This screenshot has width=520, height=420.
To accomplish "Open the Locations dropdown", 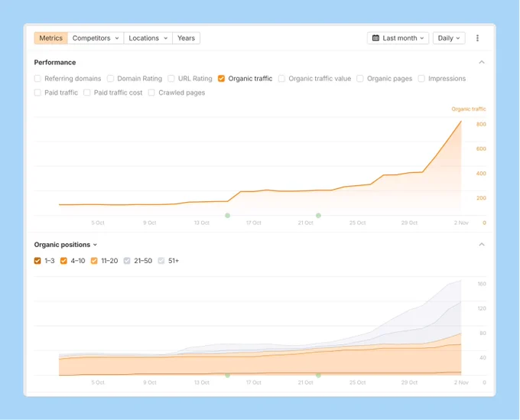I will (148, 38).
